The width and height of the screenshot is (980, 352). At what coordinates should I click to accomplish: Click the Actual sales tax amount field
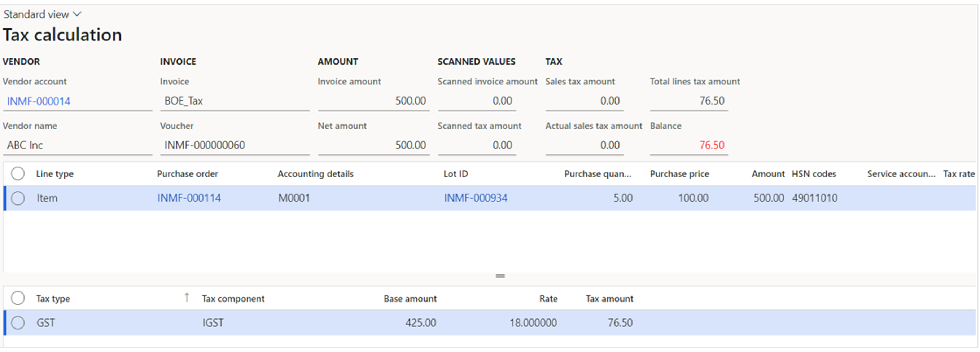coord(584,146)
